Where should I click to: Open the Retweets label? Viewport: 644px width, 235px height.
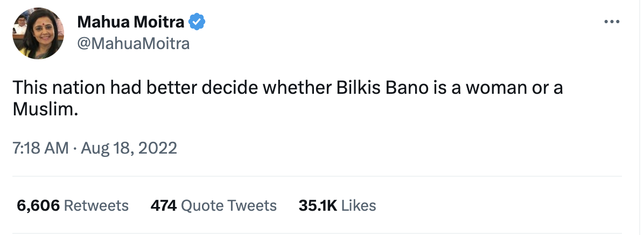click(96, 205)
